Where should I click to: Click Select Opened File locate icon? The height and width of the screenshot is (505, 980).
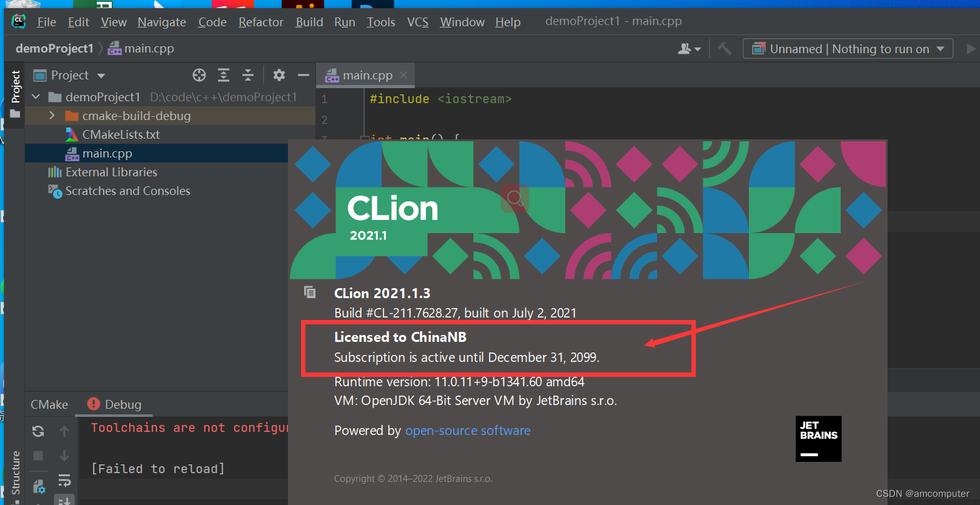point(199,76)
